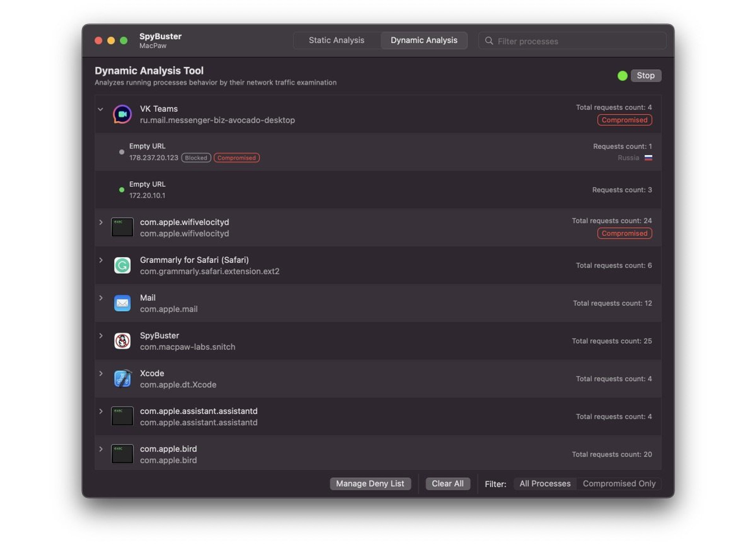The height and width of the screenshot is (544, 756).
Task: Click the com.apple.assistant.assistantd exec icon
Action: click(x=122, y=416)
